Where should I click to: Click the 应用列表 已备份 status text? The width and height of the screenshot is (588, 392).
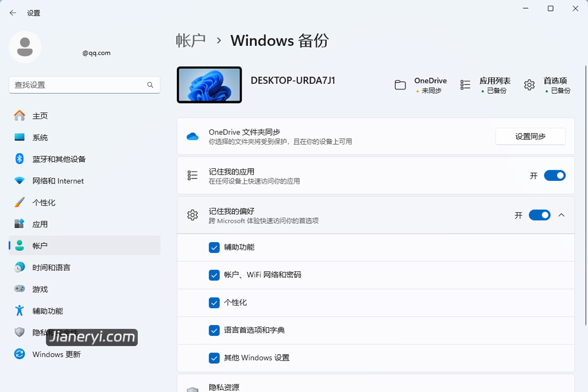point(497,91)
